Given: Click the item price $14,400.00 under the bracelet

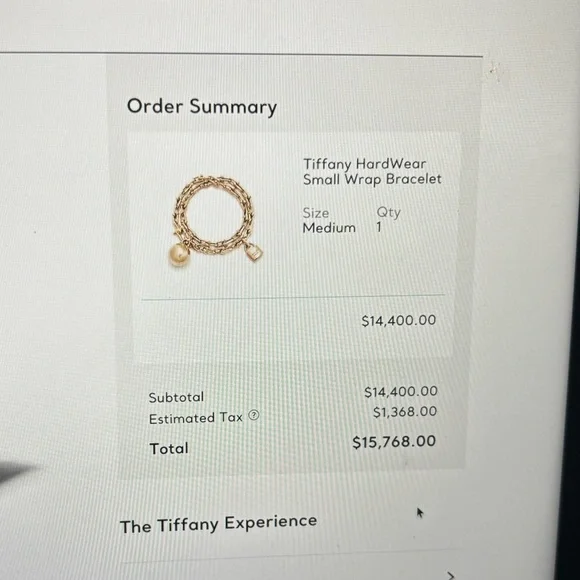Looking at the screenshot, I should click(398, 320).
